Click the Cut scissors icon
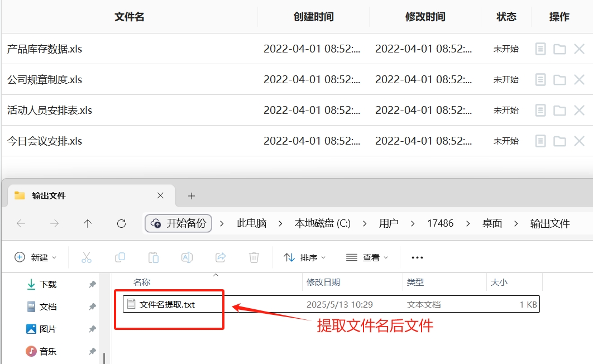The height and width of the screenshot is (364, 593). pyautogui.click(x=86, y=257)
